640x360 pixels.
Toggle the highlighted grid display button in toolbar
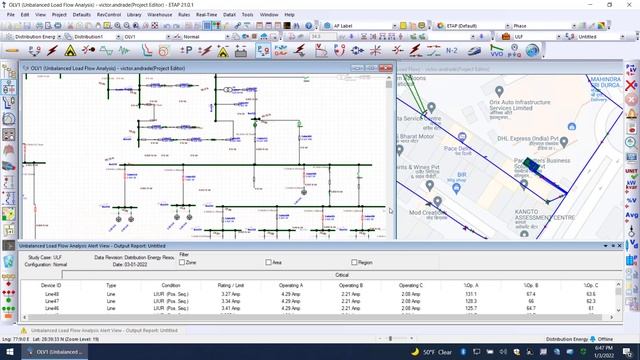click(207, 26)
